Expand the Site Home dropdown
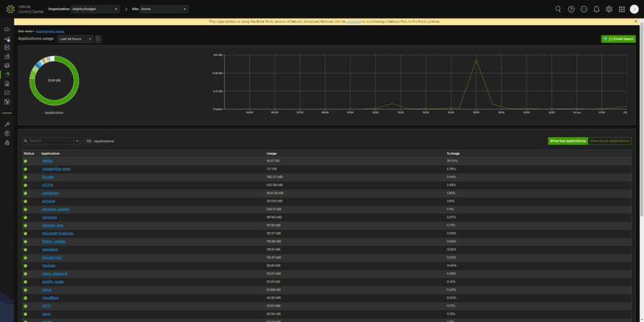644x322 pixels. click(164, 9)
